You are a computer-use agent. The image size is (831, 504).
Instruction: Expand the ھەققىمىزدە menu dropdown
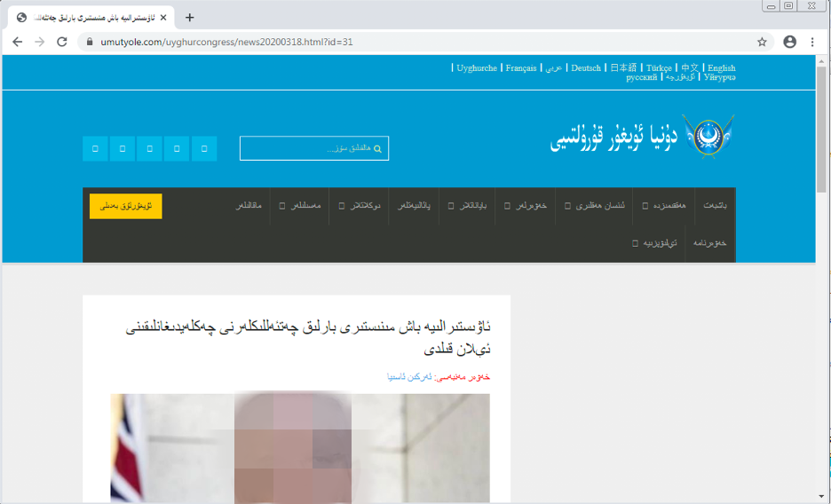663,205
